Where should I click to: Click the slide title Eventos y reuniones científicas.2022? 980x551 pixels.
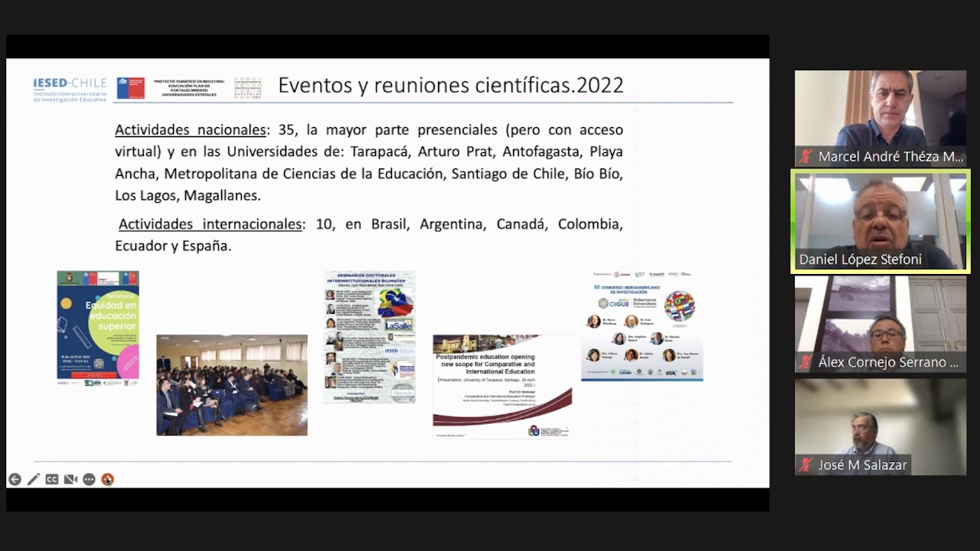coord(450,85)
